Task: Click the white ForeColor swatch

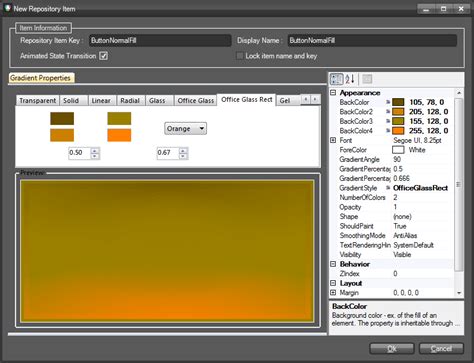Action: (x=398, y=150)
